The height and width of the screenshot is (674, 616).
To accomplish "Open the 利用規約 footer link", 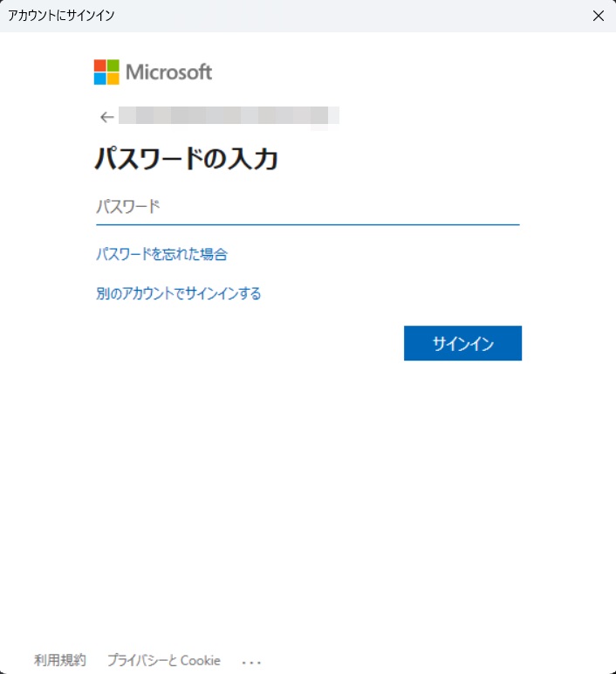I will pyautogui.click(x=60, y=660).
